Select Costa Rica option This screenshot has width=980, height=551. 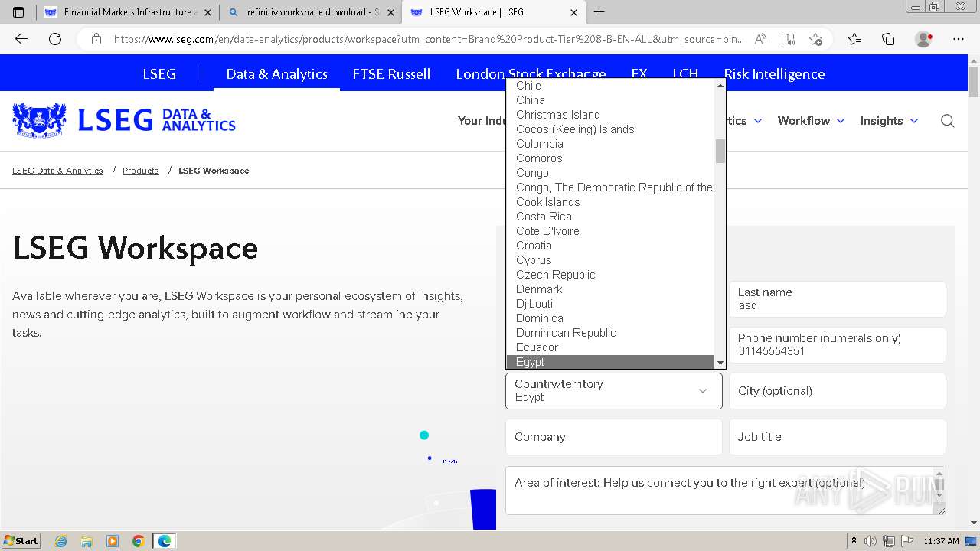click(544, 217)
